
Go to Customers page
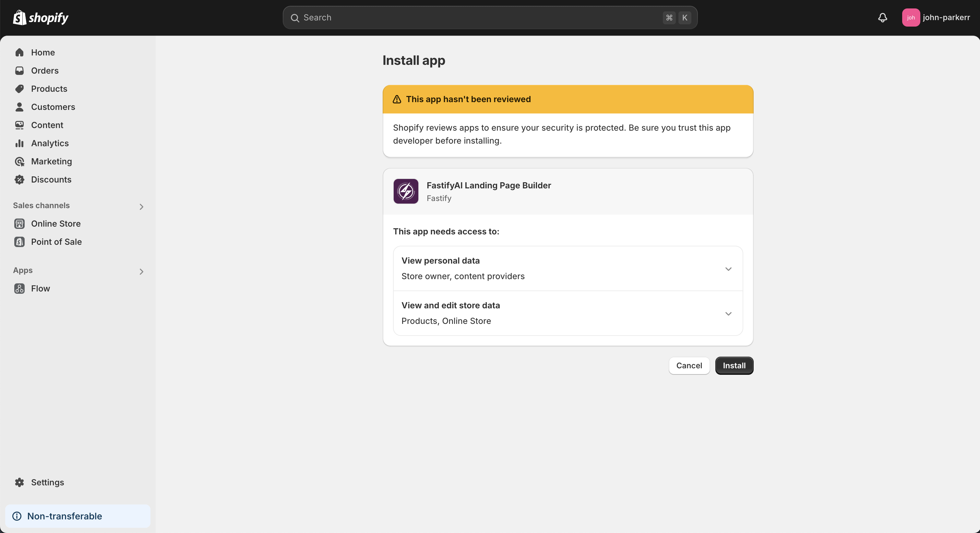click(x=53, y=107)
